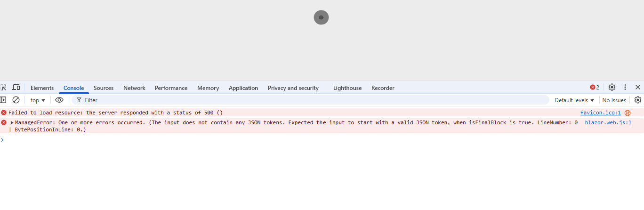The image size is (644, 210).
Task: Click the orange network request icon beside favicon.ico
Action: 628,113
